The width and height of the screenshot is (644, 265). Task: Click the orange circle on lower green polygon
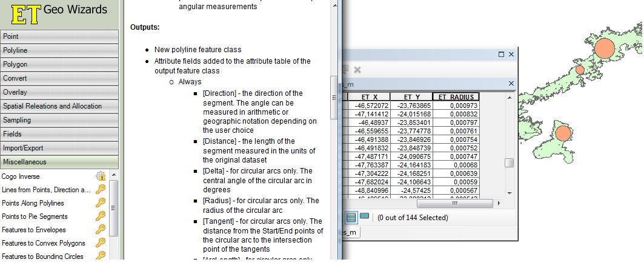(x=563, y=133)
